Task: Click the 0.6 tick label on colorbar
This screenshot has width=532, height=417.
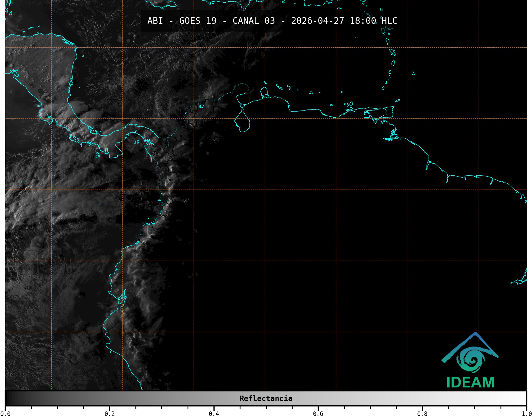Action: click(318, 414)
